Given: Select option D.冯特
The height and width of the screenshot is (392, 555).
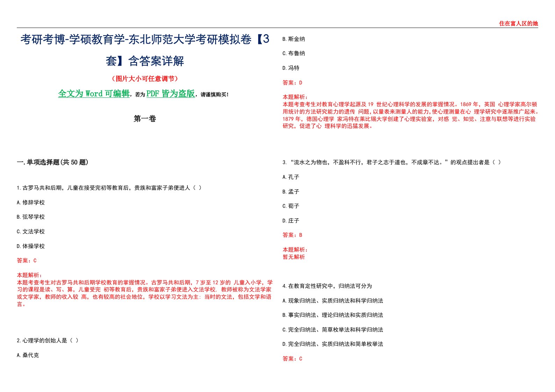Looking at the screenshot, I should (291, 68).
